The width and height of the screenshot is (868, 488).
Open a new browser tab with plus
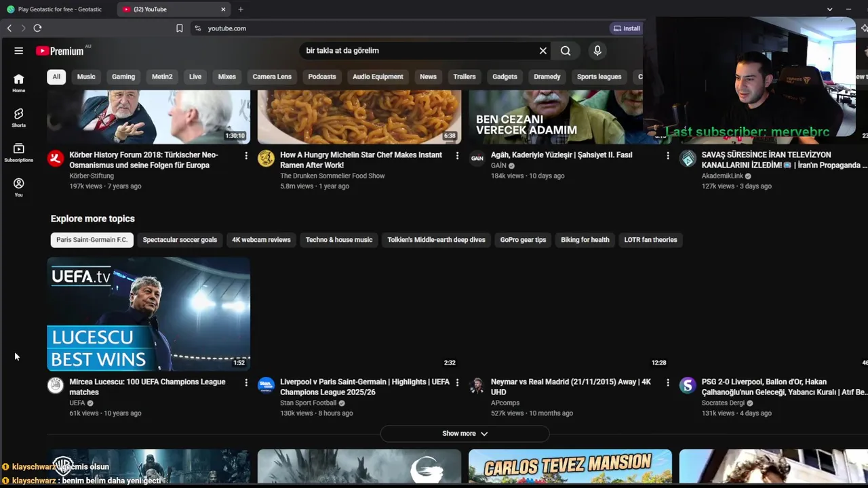241,9
